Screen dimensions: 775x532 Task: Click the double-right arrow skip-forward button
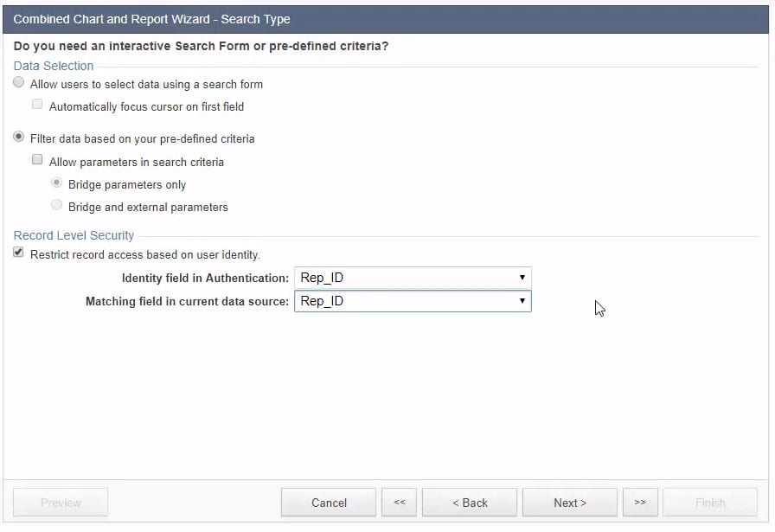coord(640,503)
